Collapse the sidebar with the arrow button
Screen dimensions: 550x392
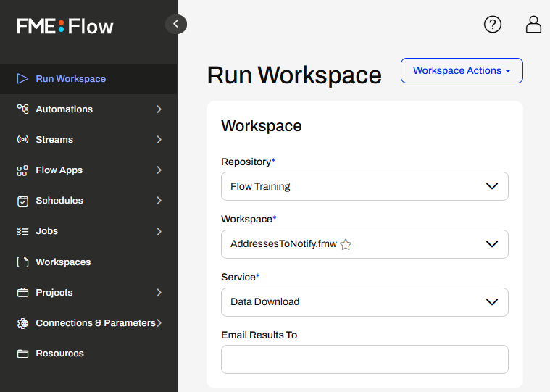[176, 24]
